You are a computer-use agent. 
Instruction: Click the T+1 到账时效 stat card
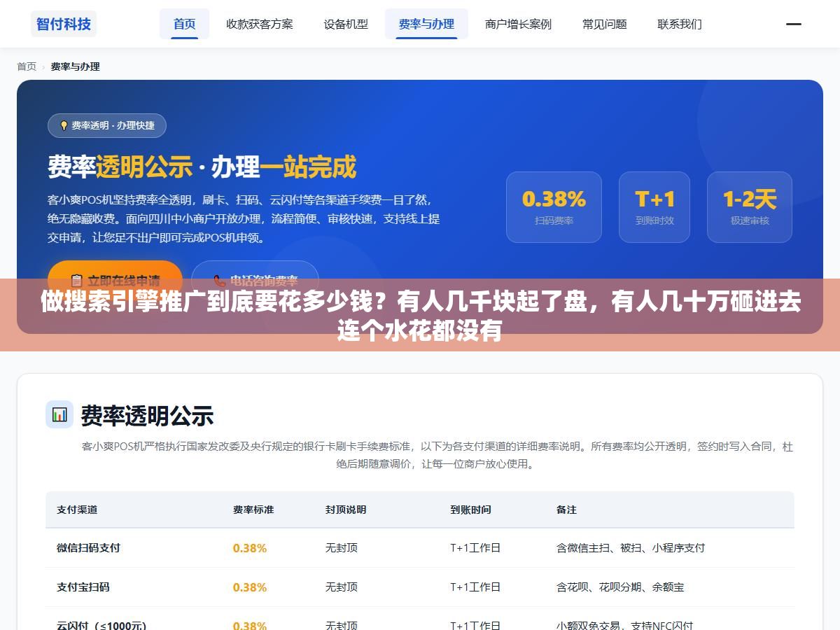tap(654, 207)
